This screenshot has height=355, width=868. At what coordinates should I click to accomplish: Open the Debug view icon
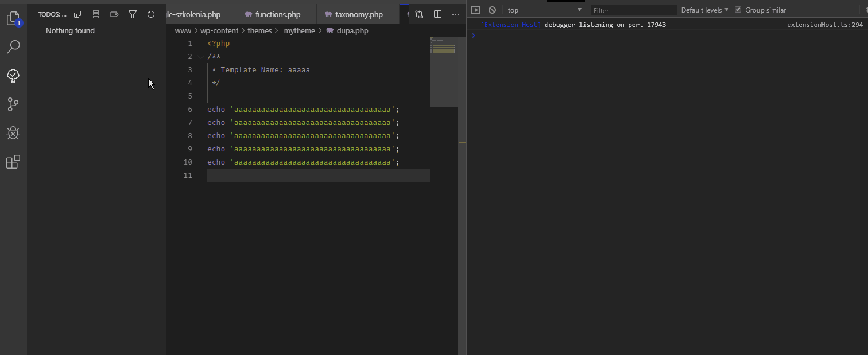[13, 134]
